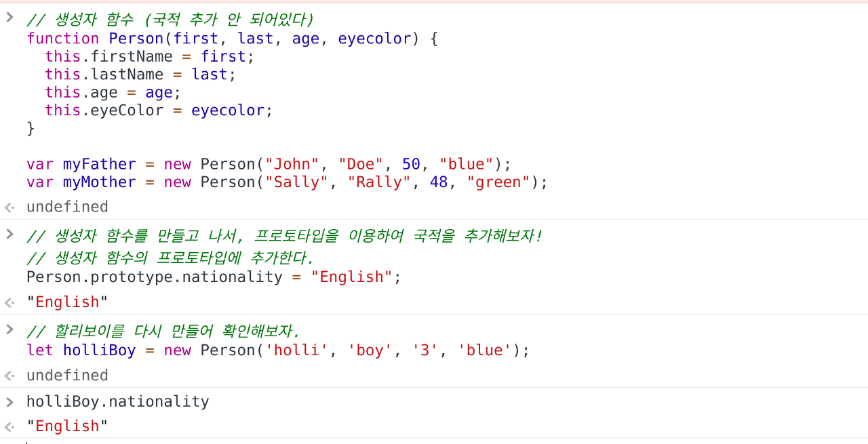
Task: Click the 'var myMother = new Person' line
Action: (x=287, y=182)
